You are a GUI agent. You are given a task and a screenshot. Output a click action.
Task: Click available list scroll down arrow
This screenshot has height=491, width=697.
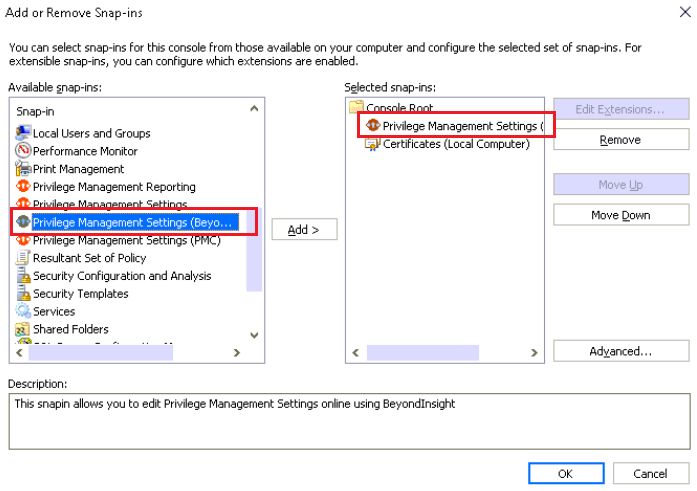[254, 335]
